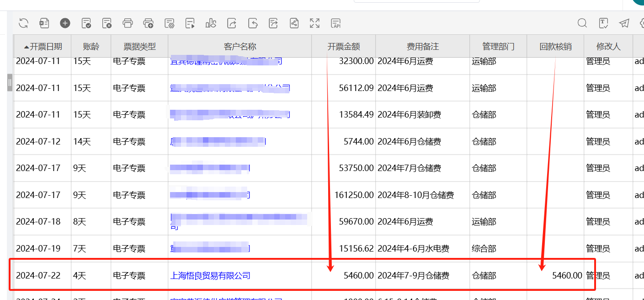Screen dimensions: 644x300
Task: Click the import back-arrow icon
Action: click(253, 23)
